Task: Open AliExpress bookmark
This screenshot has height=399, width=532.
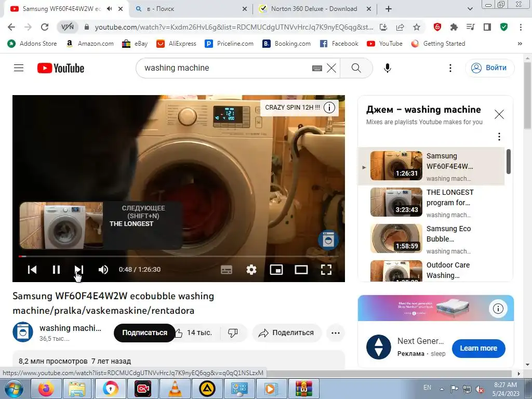Action: point(176,44)
